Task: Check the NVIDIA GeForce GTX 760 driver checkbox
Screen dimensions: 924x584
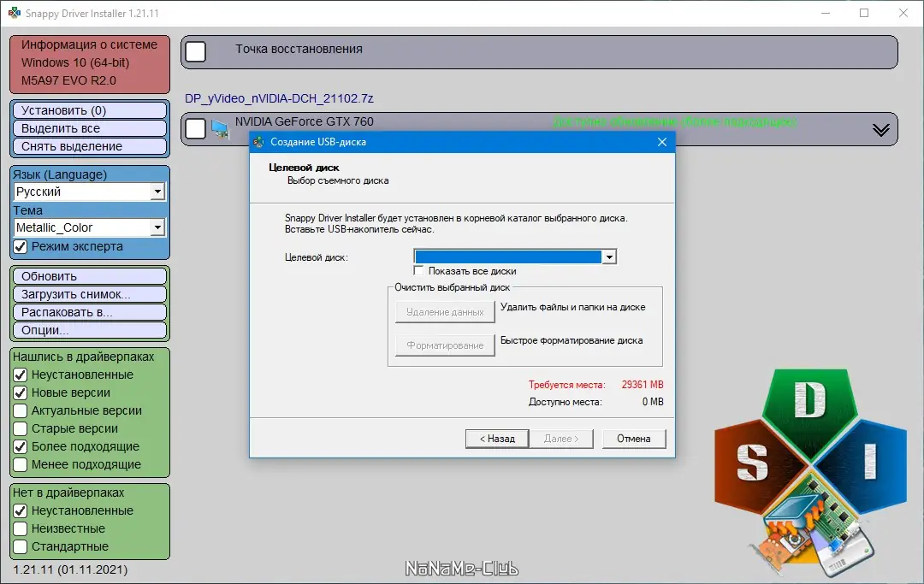Action: click(195, 128)
